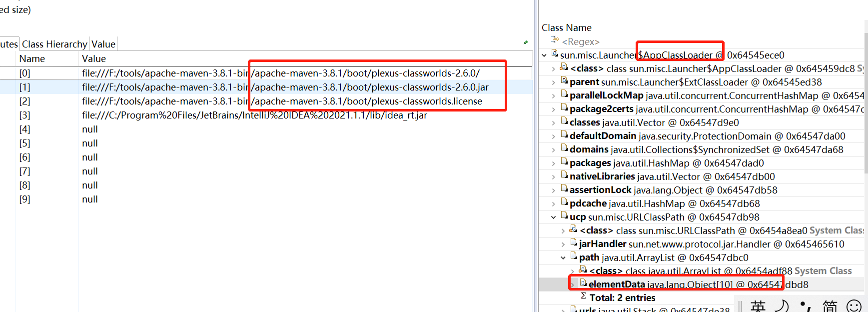The image size is (868, 312).
Task: Click the class icon of the sun.misc.Launcher$AppClassLoader root row
Action: coord(555,53)
